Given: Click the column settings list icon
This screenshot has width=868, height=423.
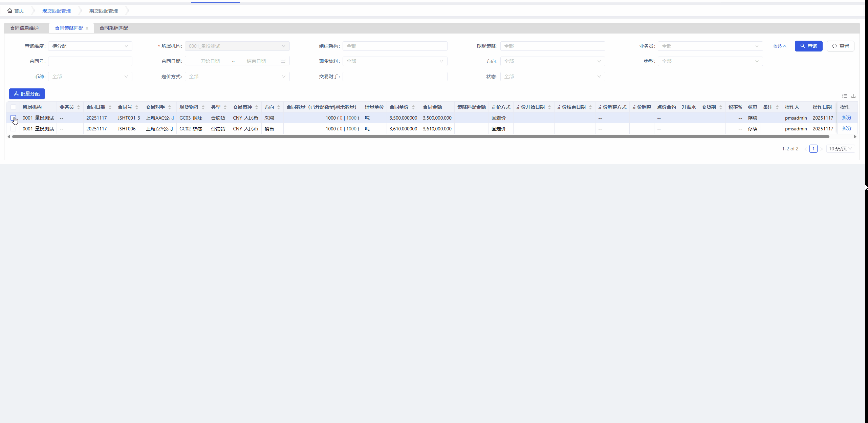Looking at the screenshot, I should pos(845,96).
